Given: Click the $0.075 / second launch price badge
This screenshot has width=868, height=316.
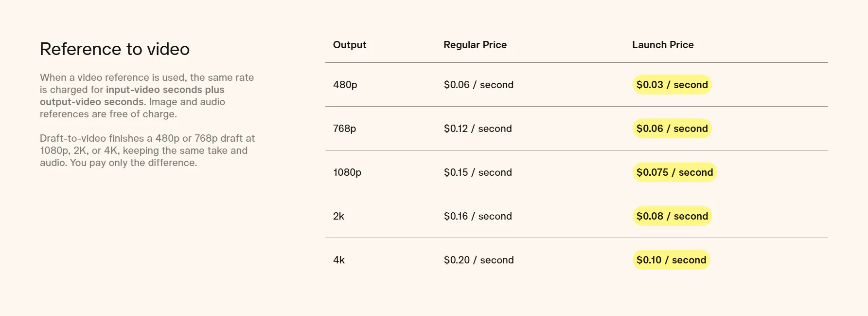Looking at the screenshot, I should click(x=674, y=172).
